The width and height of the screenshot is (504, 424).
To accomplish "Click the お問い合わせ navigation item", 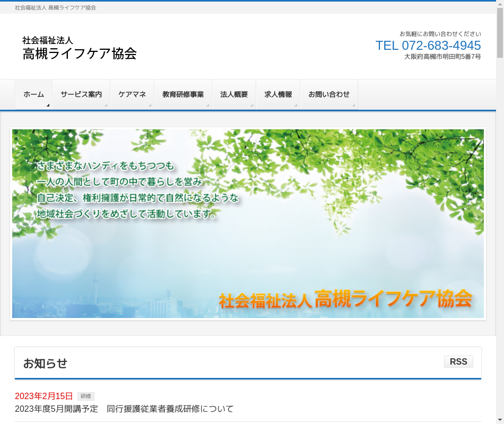I will click(329, 94).
